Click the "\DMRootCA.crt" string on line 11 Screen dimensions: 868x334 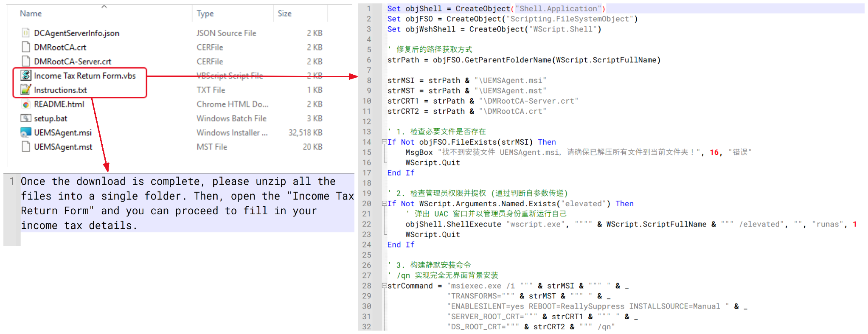tap(512, 111)
